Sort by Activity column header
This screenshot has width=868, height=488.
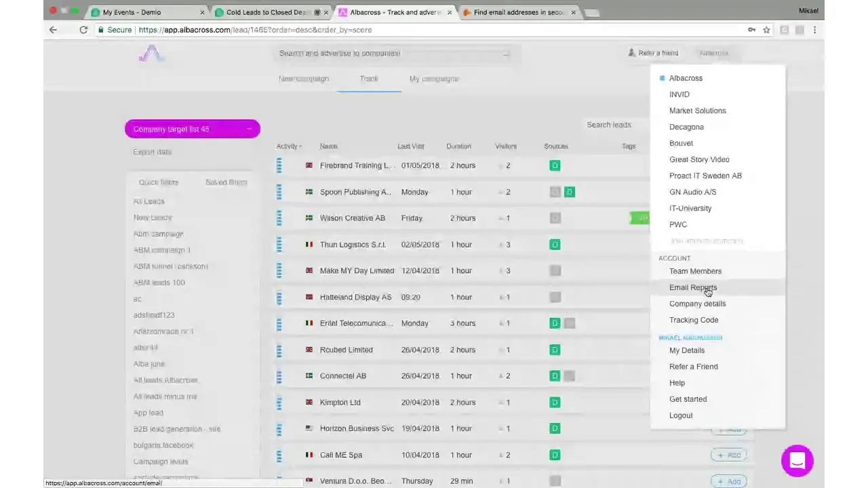pyautogui.click(x=289, y=146)
